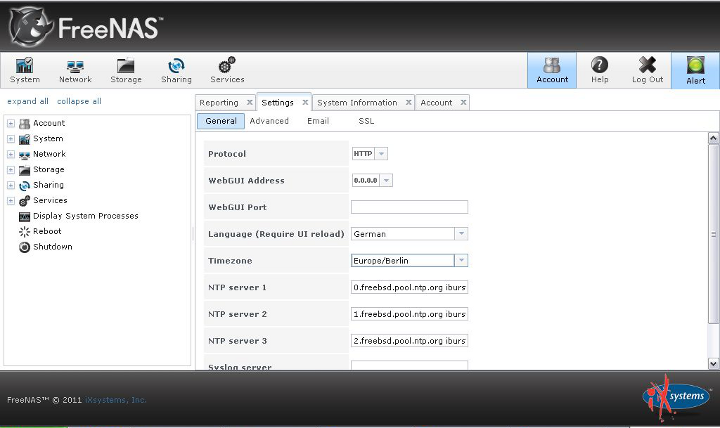
Task: Select the General sub-tab
Action: pos(221,121)
